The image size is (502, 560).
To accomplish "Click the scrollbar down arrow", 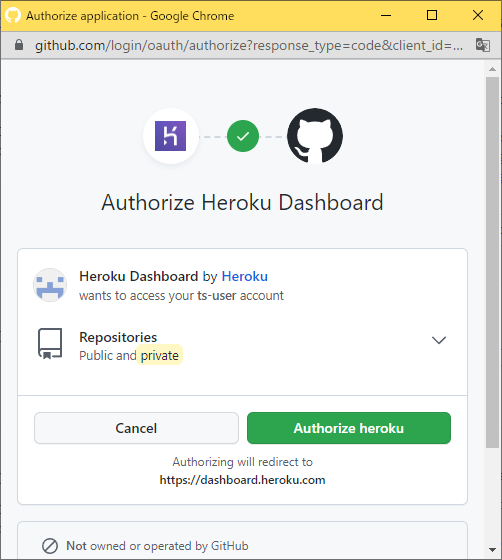I will [x=493, y=550].
